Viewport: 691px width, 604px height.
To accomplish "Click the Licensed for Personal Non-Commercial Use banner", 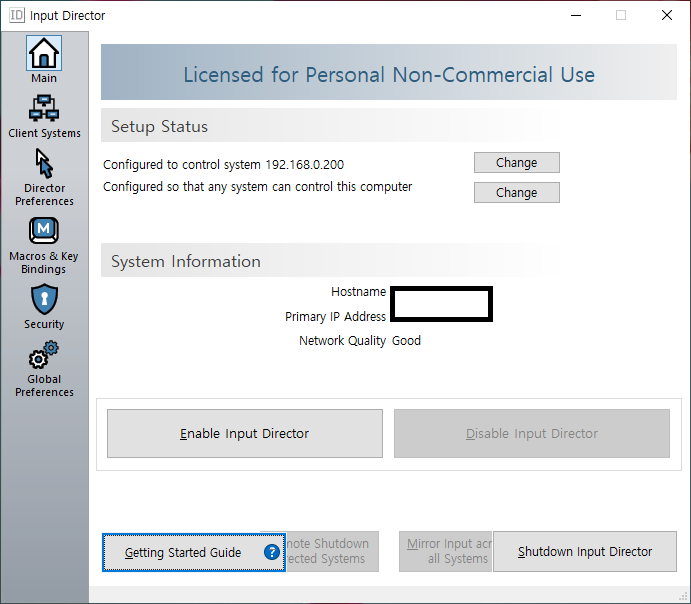I will click(x=389, y=72).
